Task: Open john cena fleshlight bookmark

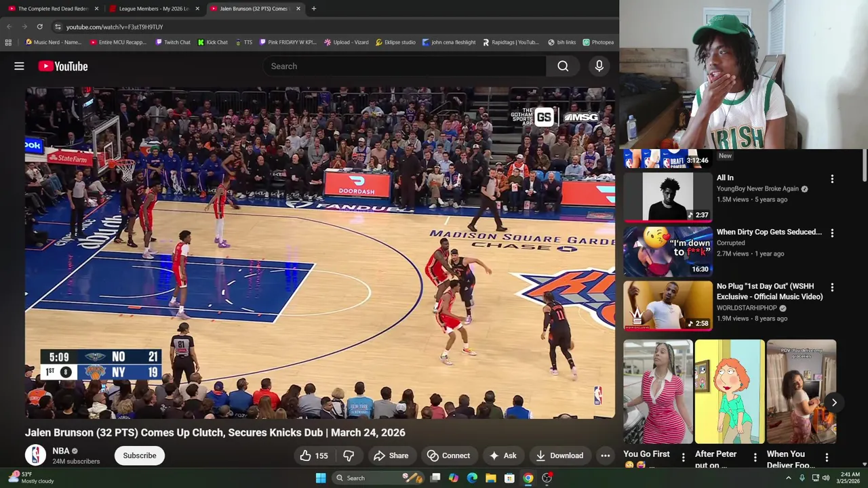Action: click(x=449, y=42)
